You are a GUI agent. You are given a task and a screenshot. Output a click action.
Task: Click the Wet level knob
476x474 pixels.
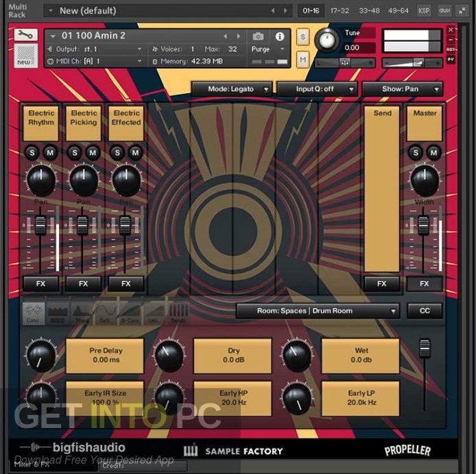click(296, 356)
